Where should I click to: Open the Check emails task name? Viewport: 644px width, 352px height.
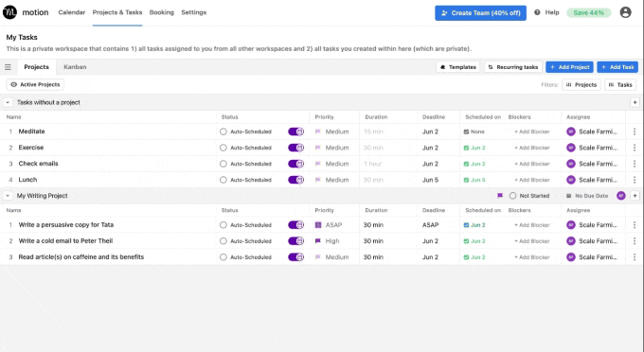38,164
